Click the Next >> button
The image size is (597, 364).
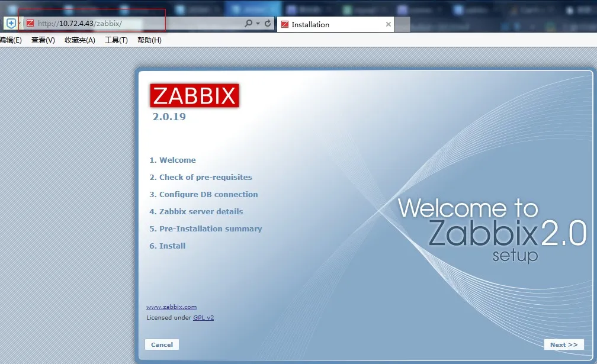(564, 344)
